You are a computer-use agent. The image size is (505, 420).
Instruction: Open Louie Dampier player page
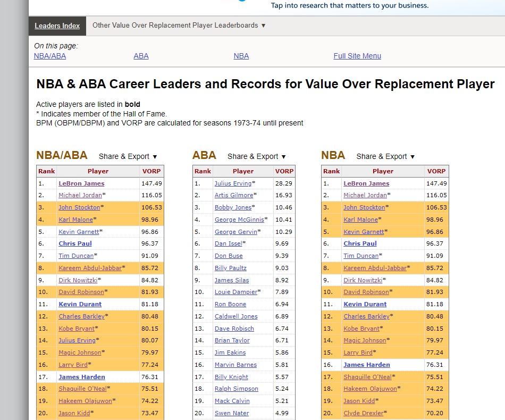click(x=236, y=292)
